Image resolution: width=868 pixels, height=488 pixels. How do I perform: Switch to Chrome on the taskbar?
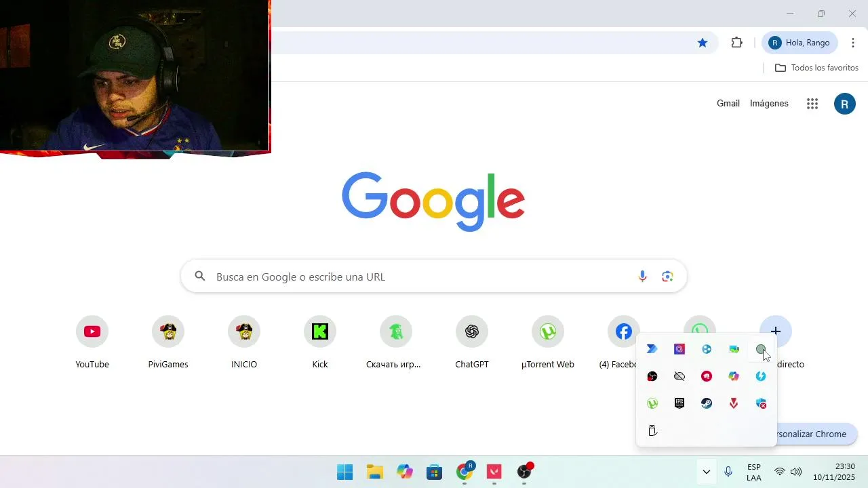click(x=465, y=472)
